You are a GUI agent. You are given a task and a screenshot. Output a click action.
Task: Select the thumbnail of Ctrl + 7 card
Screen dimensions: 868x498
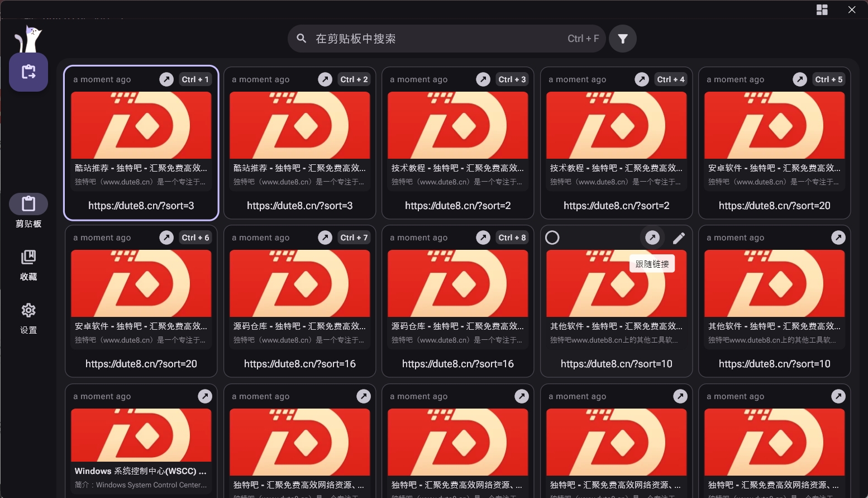click(x=300, y=283)
